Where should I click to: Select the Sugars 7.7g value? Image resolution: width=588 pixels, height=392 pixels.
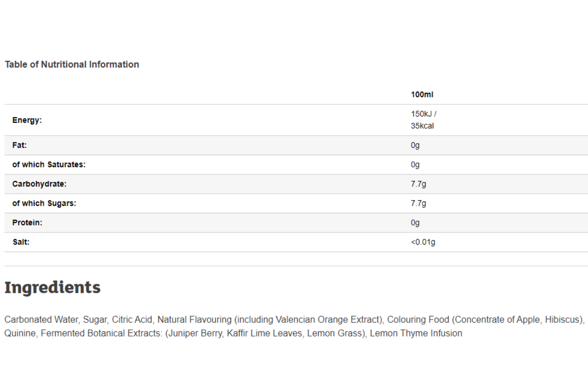(x=418, y=203)
